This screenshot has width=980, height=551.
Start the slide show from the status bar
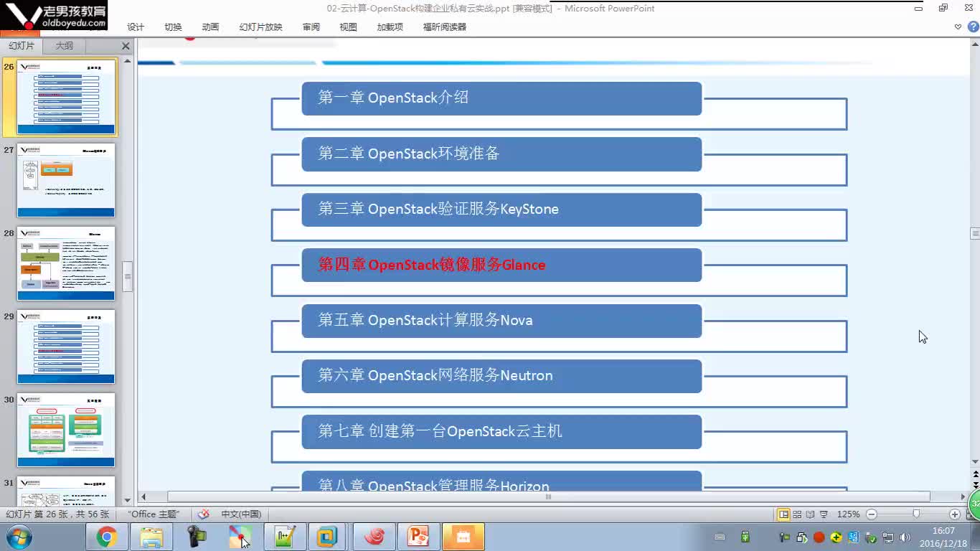point(823,514)
